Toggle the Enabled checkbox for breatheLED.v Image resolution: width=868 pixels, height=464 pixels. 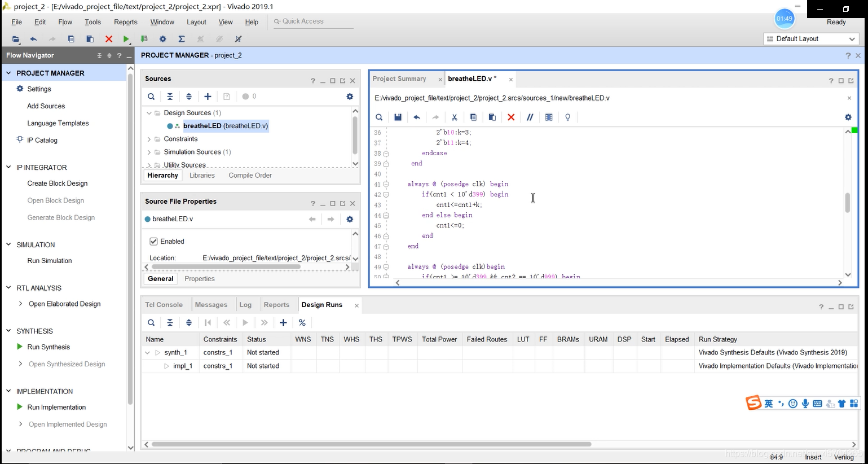153,242
